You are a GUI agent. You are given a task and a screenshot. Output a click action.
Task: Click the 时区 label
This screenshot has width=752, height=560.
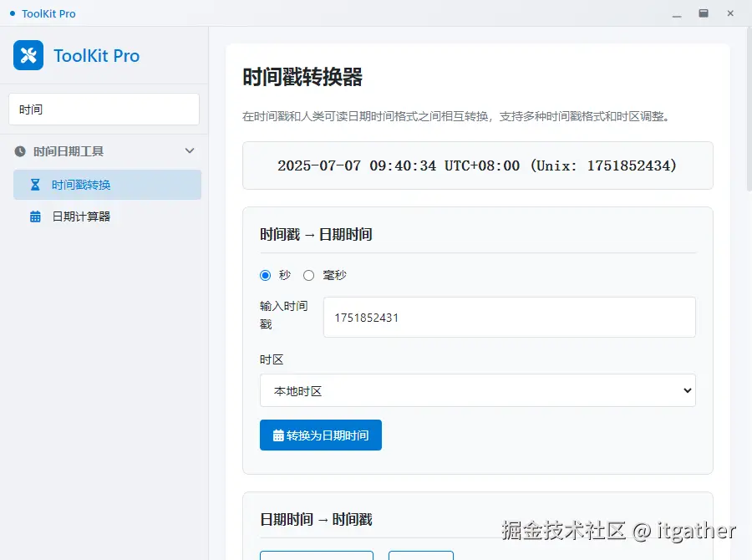(x=272, y=360)
